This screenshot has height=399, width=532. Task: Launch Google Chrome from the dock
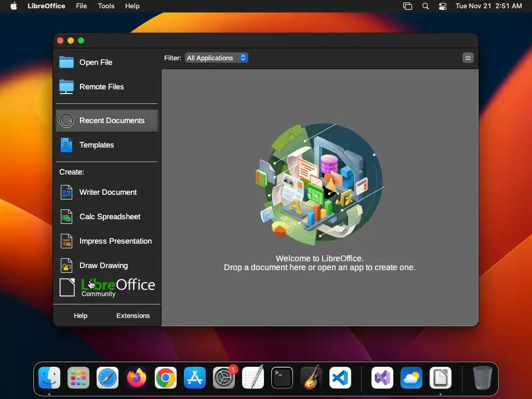coord(166,378)
